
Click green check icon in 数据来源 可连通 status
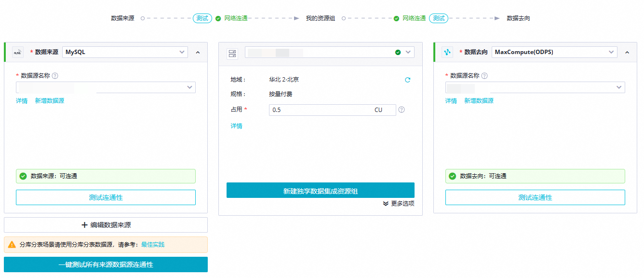click(x=23, y=176)
